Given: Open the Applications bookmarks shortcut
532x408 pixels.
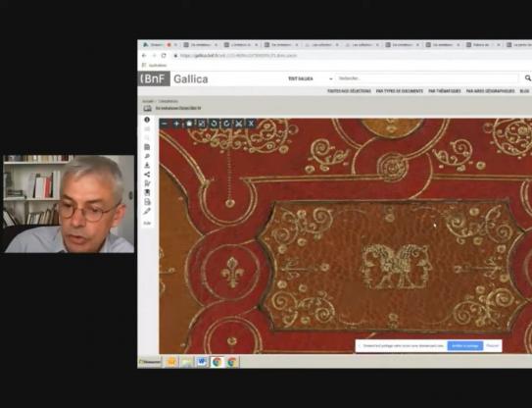Looking at the screenshot, I should pos(155,66).
